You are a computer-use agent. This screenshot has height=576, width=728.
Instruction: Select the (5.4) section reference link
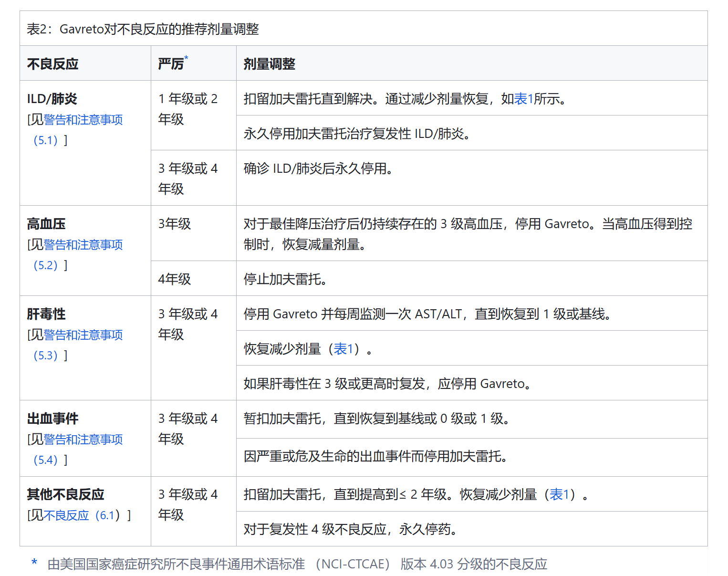tap(45, 460)
